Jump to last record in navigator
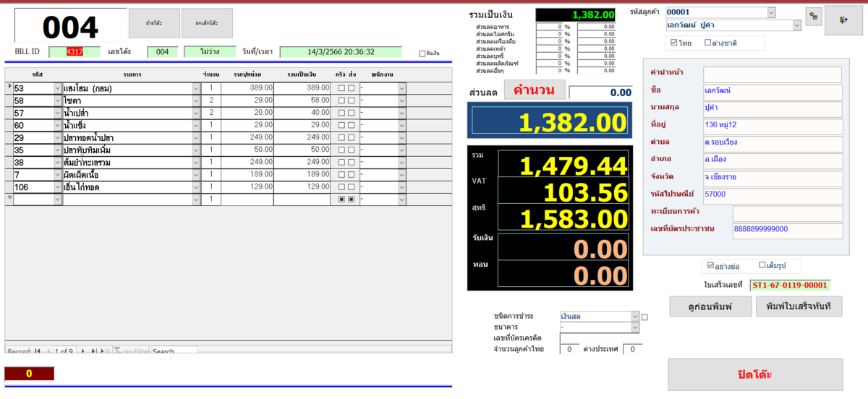868x399 pixels. (94, 351)
